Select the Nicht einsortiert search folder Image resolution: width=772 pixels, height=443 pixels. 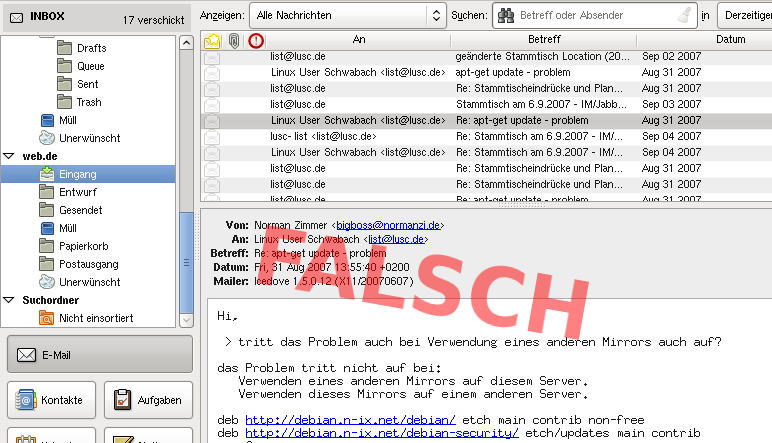(96, 318)
